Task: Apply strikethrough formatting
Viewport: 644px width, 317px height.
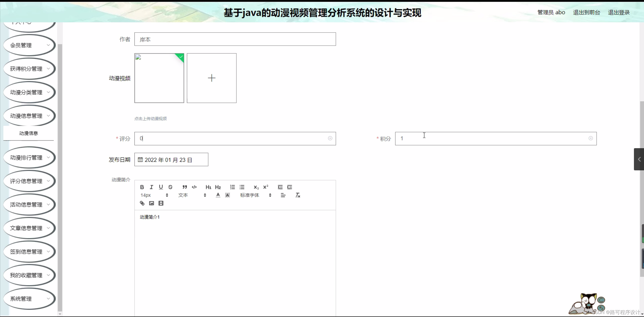Action: [x=170, y=187]
